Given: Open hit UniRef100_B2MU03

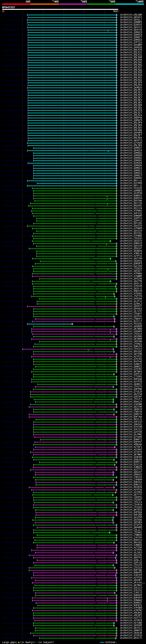Looking at the screenshot, I should (131, 25).
